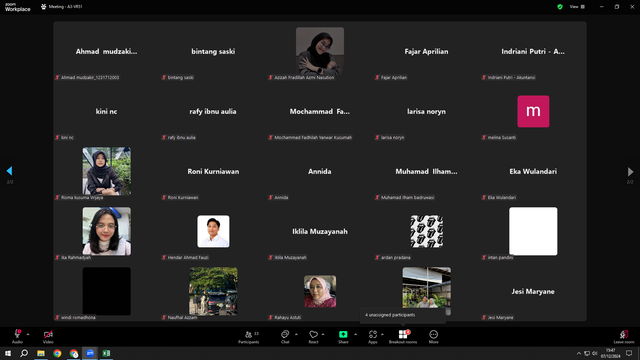Click the Indriani Putri - A... tile
Image resolution: width=640 pixels, height=360 pixels.
[533, 51]
